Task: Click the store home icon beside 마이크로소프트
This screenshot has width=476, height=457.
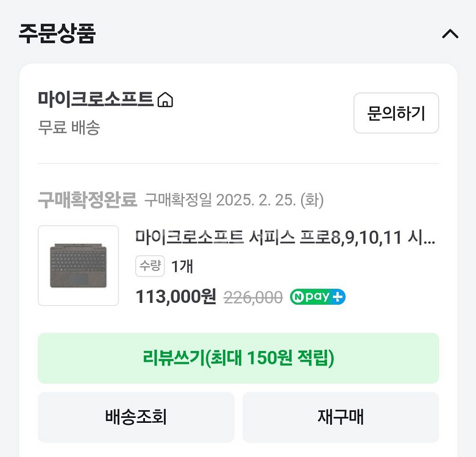Action: pos(165,100)
